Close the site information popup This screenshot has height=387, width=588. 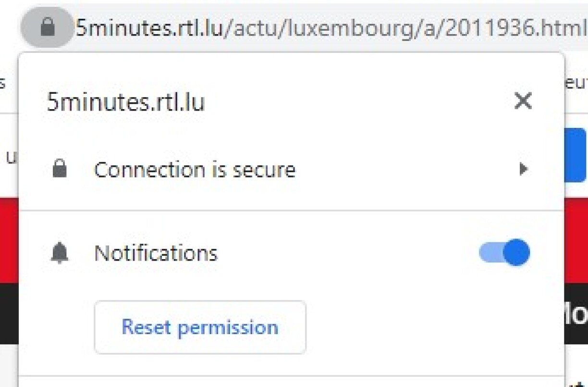(x=523, y=101)
